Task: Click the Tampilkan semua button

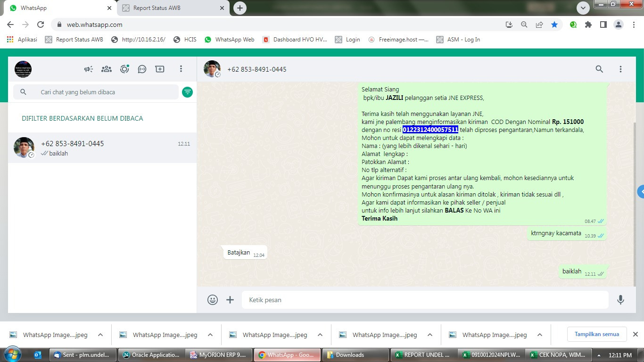Action: 597,334
